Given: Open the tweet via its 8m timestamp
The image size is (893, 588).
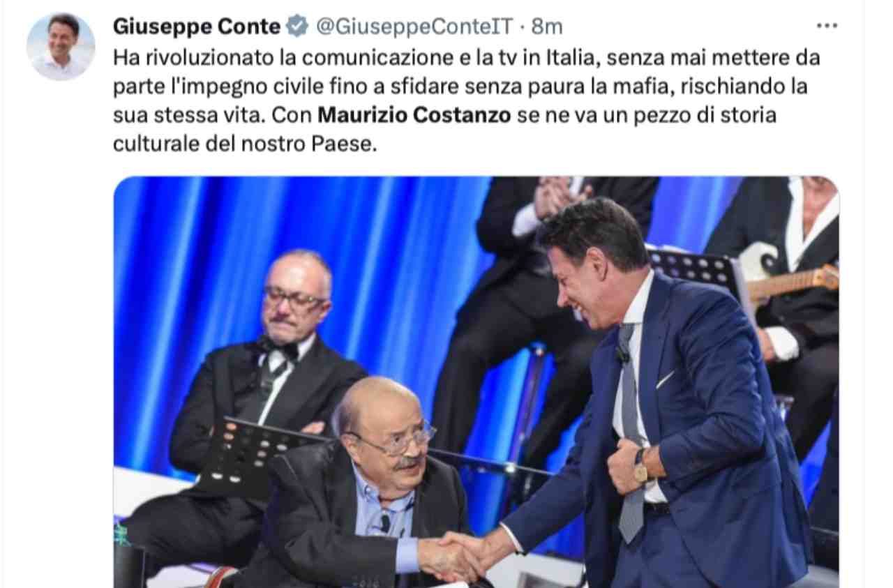Looking at the screenshot, I should [547, 27].
